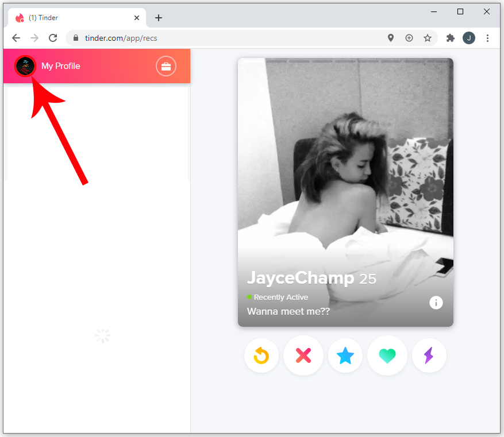Open My Profile link
This screenshot has width=504, height=437.
[60, 66]
